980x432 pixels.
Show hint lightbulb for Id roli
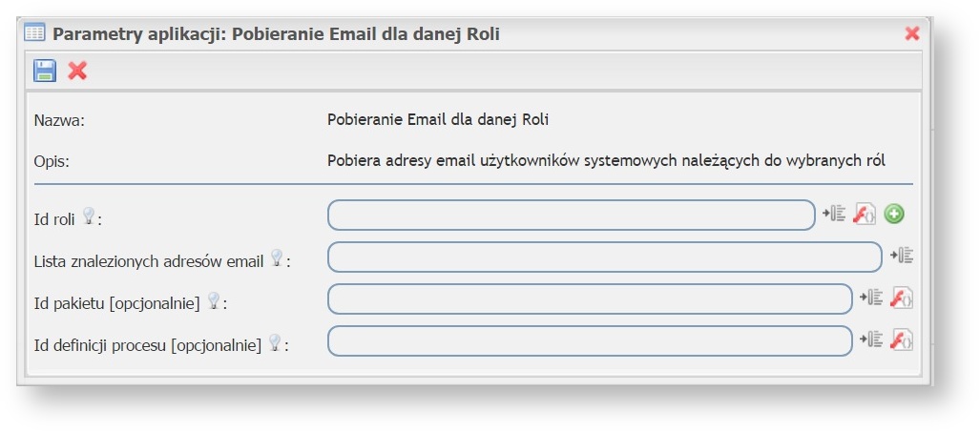89,216
